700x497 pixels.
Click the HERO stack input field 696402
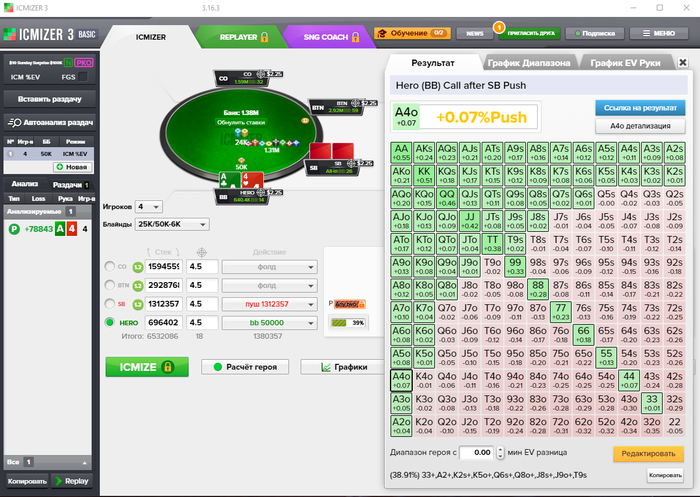click(x=164, y=322)
